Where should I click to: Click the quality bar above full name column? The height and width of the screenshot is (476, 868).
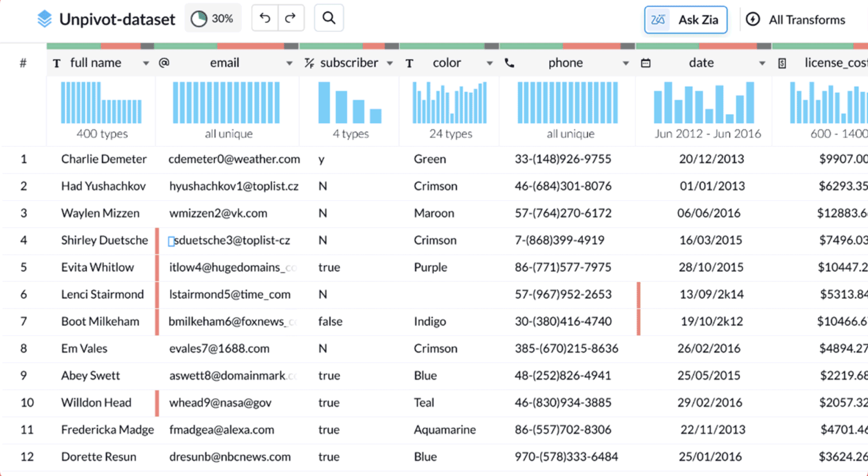pyautogui.click(x=100, y=46)
